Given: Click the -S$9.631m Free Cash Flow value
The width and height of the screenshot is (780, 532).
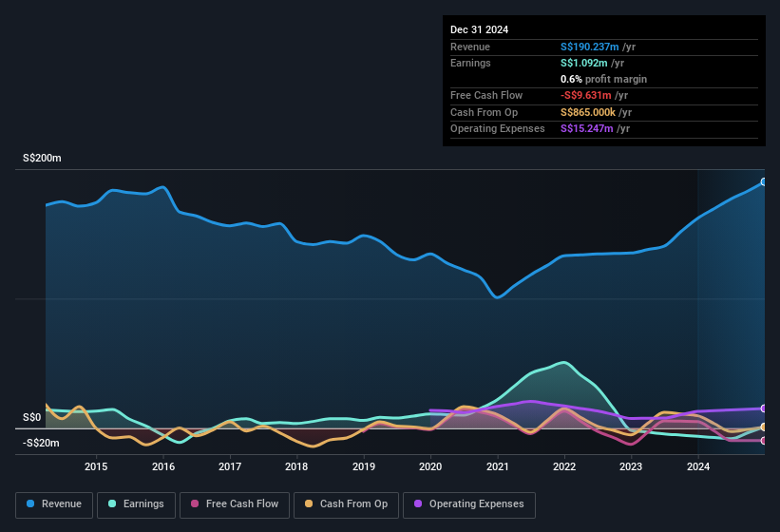Looking at the screenshot, I should [x=585, y=95].
